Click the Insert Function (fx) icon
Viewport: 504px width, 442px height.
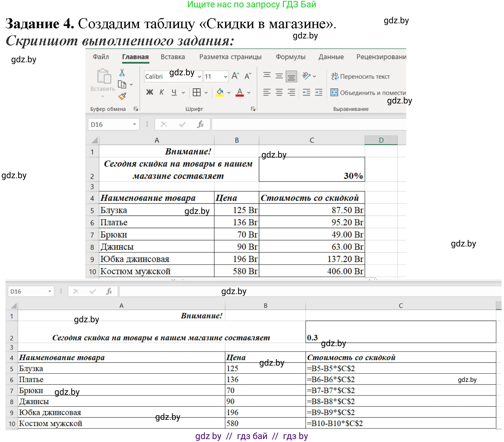(x=200, y=124)
